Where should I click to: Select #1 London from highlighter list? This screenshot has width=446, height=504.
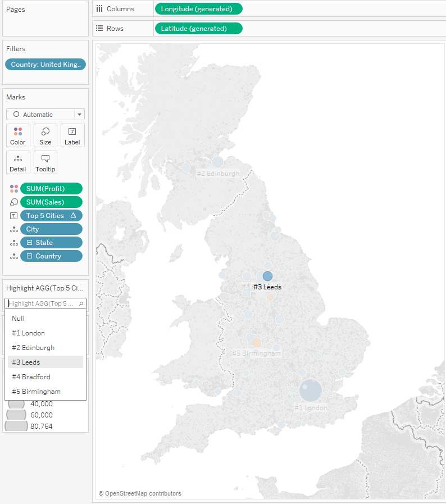tap(28, 333)
